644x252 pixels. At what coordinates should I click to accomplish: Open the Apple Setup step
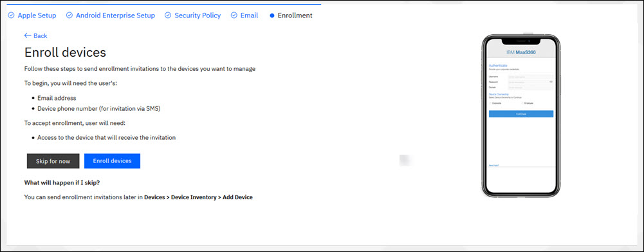click(37, 15)
